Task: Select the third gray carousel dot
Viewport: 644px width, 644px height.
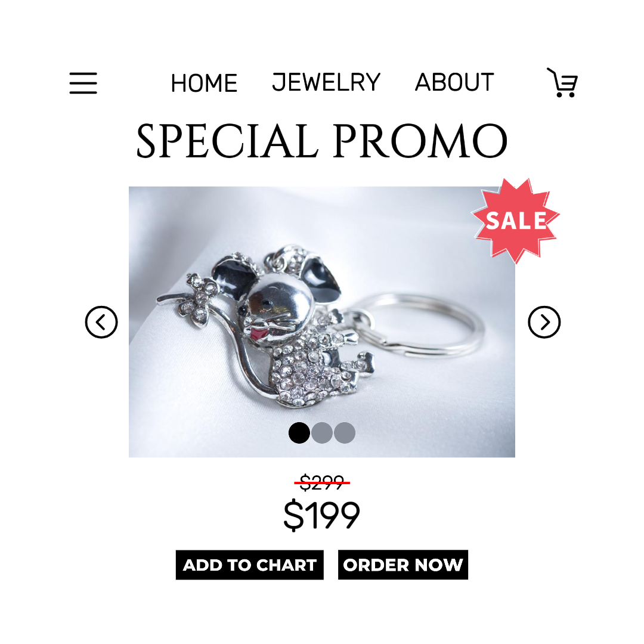Action: (345, 433)
